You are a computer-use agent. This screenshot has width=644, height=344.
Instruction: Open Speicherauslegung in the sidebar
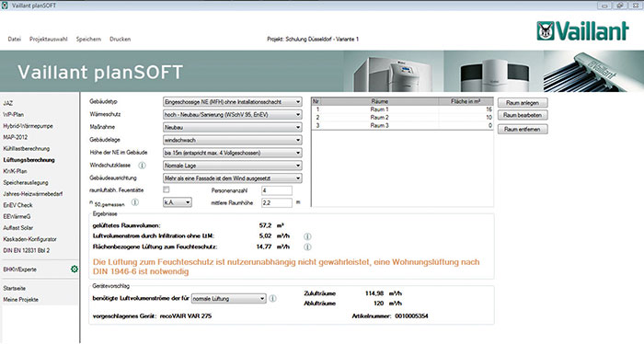pos(26,182)
